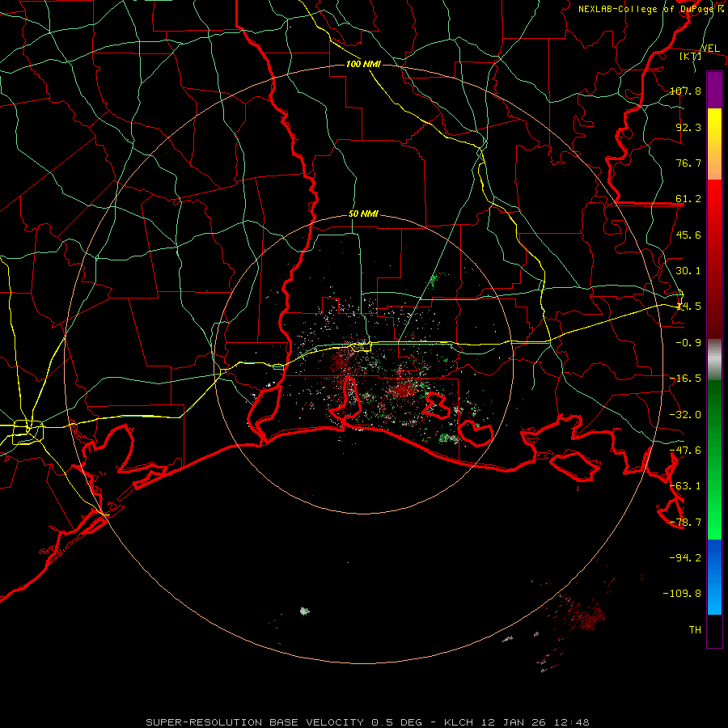This screenshot has height=728, width=728.
Task: Click the VEL legend title
Action: [x=710, y=49]
